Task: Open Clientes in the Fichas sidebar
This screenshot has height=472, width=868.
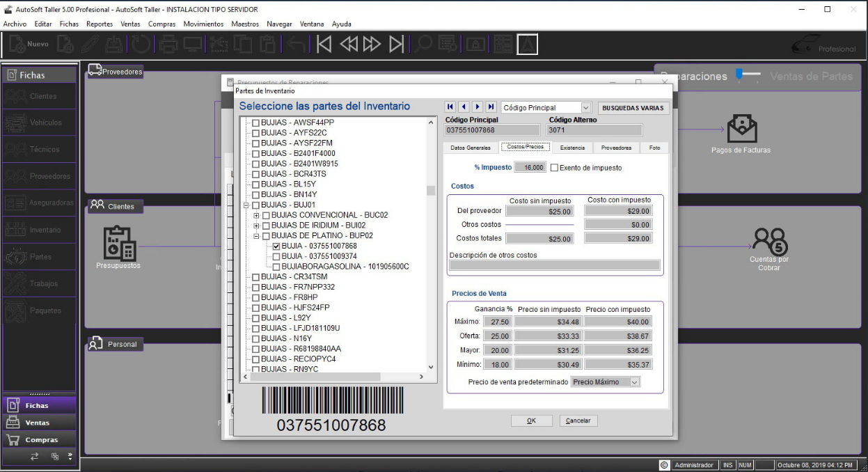Action: tap(40, 96)
